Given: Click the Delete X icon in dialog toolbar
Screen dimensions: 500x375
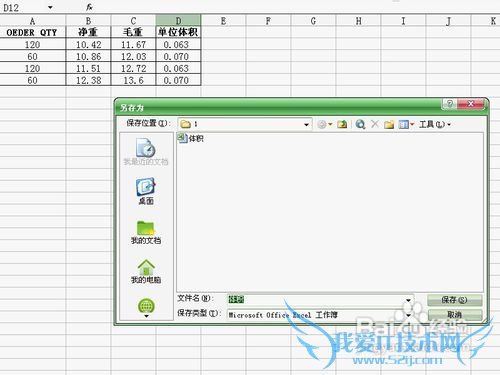Looking at the screenshot, I should coord(375,124).
